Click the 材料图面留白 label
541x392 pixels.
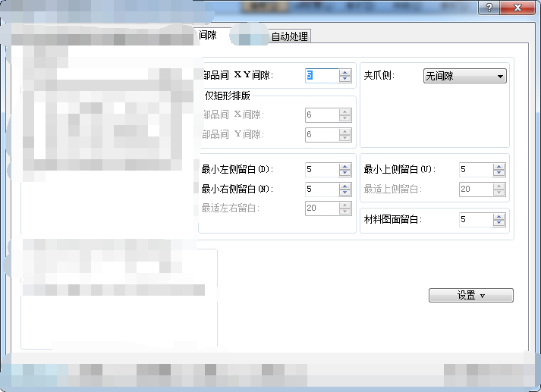[x=393, y=220]
